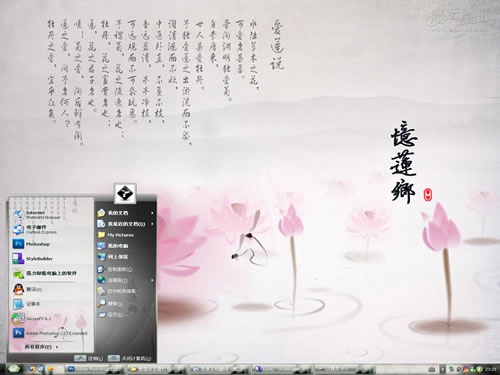
Task: Switch to the folder window taskbar button
Action: pyautogui.click(x=157, y=369)
